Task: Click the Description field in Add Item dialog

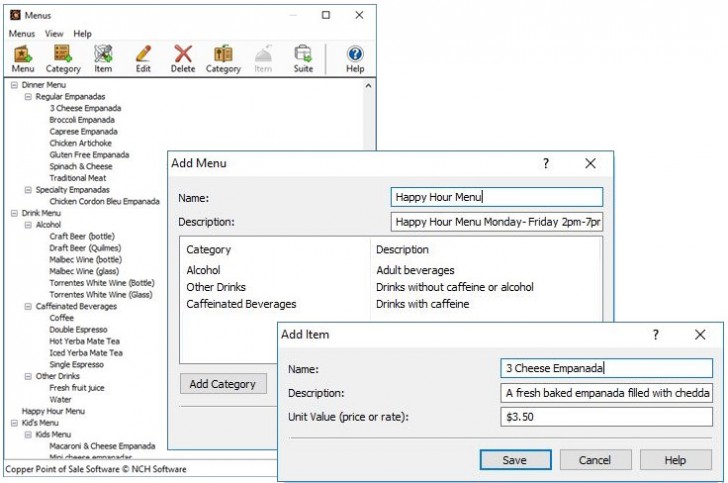Action: 606,393
